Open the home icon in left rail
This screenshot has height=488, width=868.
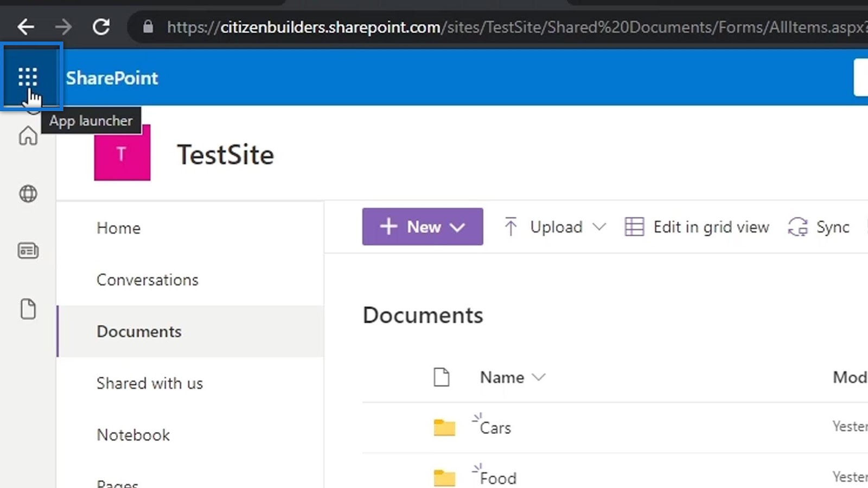[x=28, y=136]
